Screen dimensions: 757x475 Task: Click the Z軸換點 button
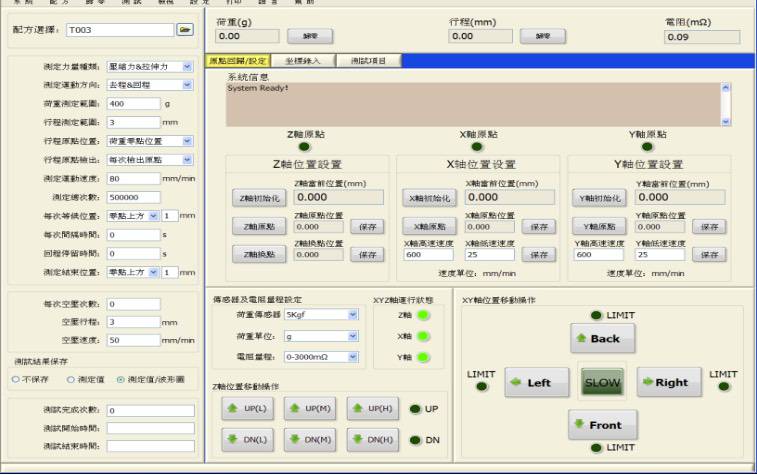point(259,254)
